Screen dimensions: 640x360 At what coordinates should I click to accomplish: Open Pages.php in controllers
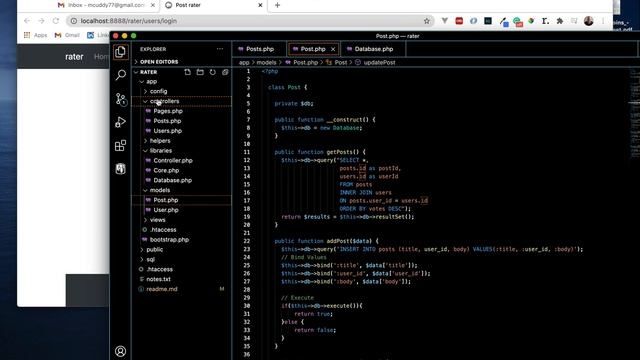coord(168,111)
